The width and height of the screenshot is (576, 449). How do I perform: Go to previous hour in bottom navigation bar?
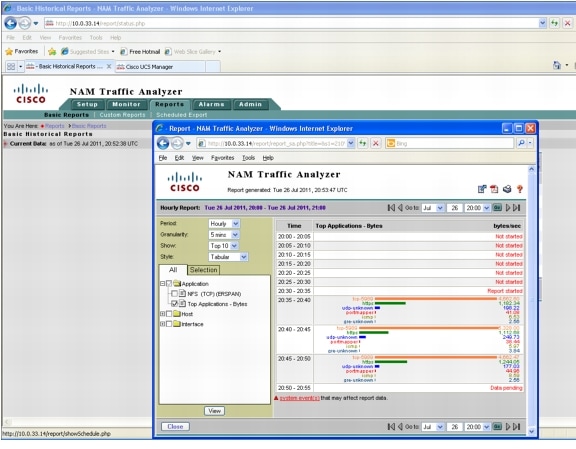tap(400, 427)
